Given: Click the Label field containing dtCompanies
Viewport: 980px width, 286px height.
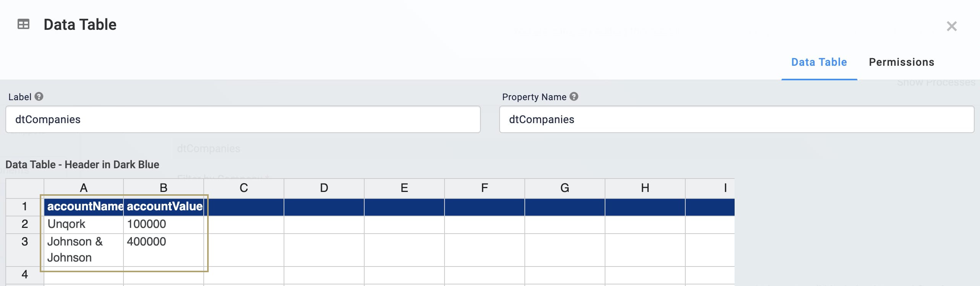Looking at the screenshot, I should pos(243,119).
